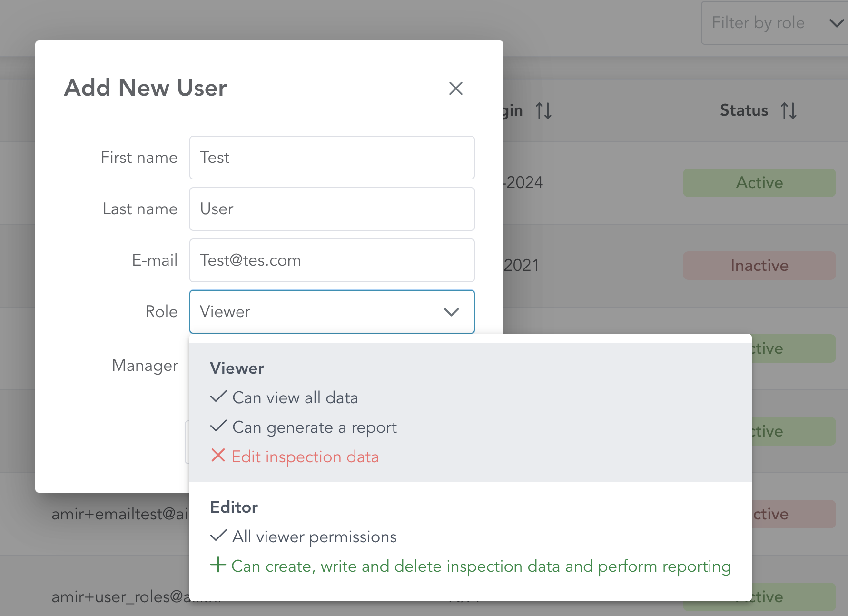
Task: Click the Last name input field
Action: [332, 209]
